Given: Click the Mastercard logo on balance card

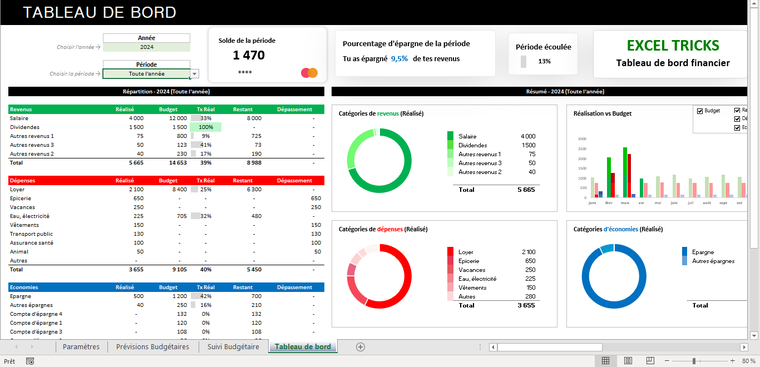Looking at the screenshot, I should coord(309,73).
